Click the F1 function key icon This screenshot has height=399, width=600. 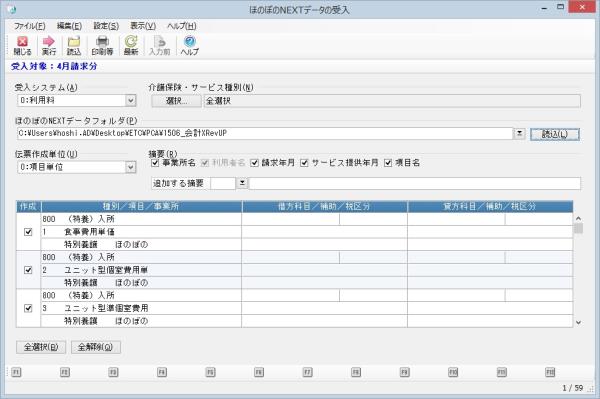16,372
